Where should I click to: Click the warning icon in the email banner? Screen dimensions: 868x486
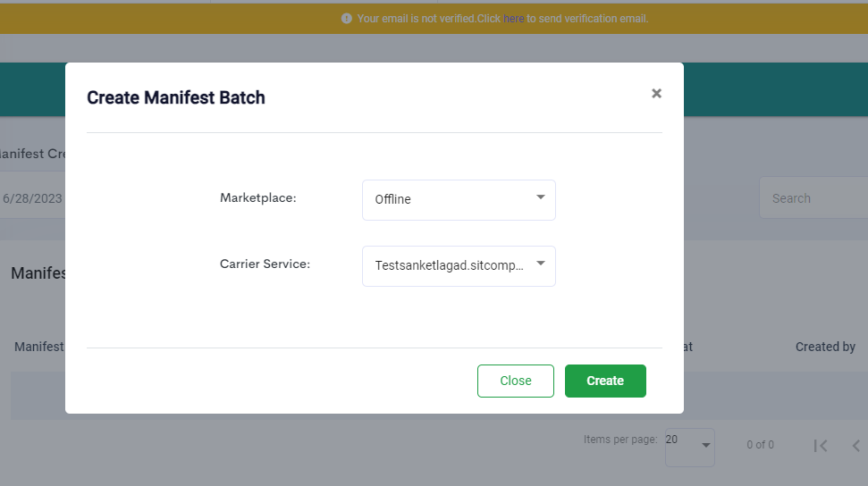click(347, 19)
